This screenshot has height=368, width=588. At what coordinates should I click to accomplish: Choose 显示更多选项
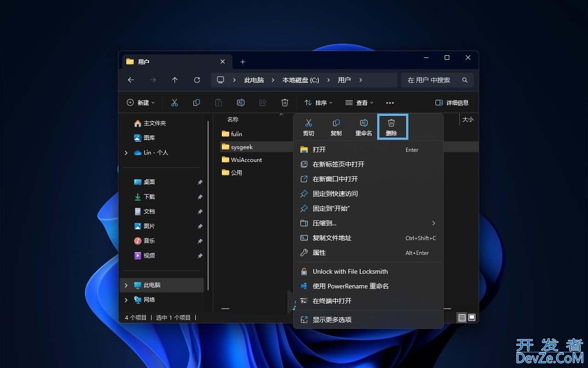tap(368, 320)
